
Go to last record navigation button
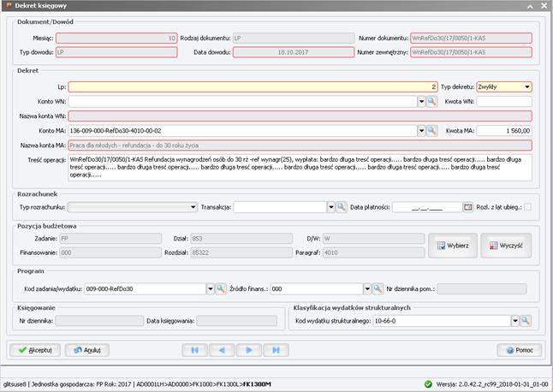[x=276, y=350]
